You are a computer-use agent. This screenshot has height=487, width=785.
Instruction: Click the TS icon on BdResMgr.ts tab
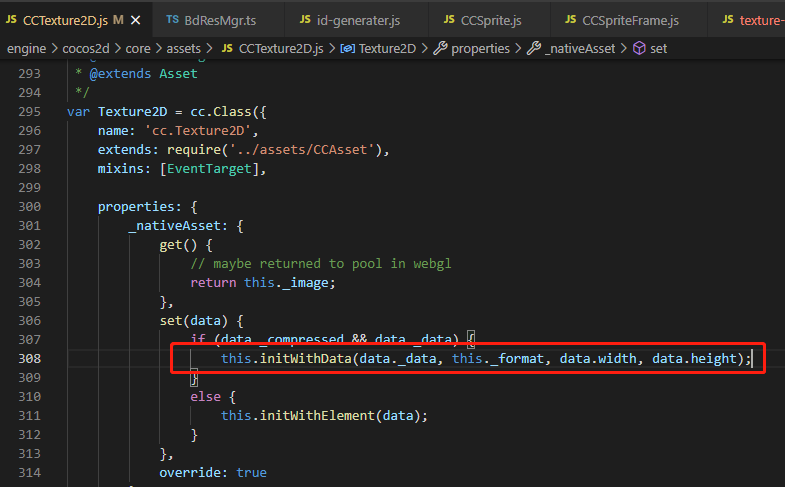[172, 20]
